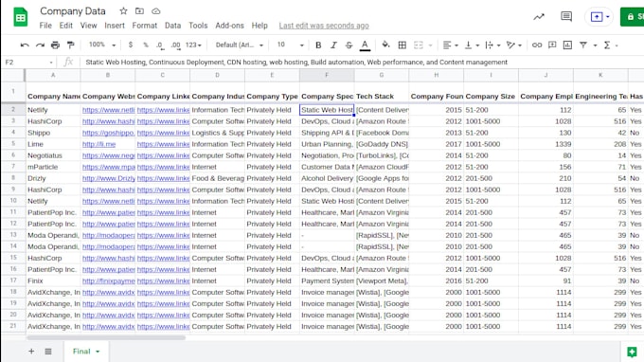
Task: Redo the last action
Action: (40, 45)
